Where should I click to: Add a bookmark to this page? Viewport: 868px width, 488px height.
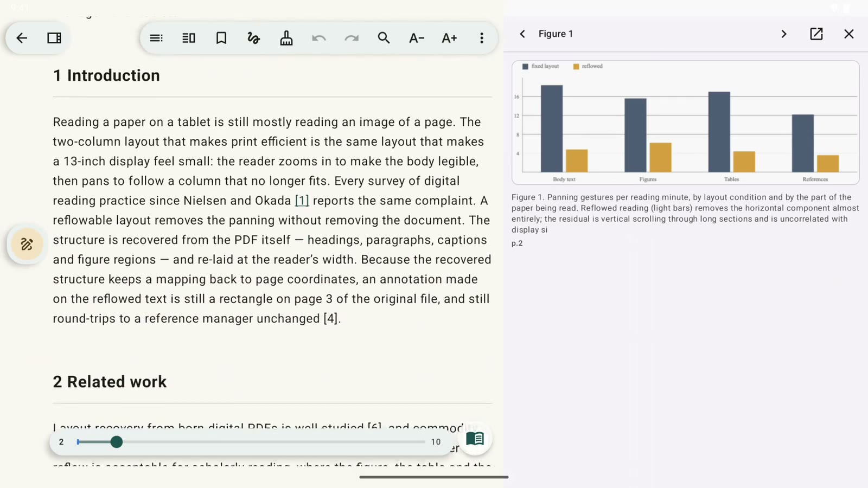coord(221,38)
